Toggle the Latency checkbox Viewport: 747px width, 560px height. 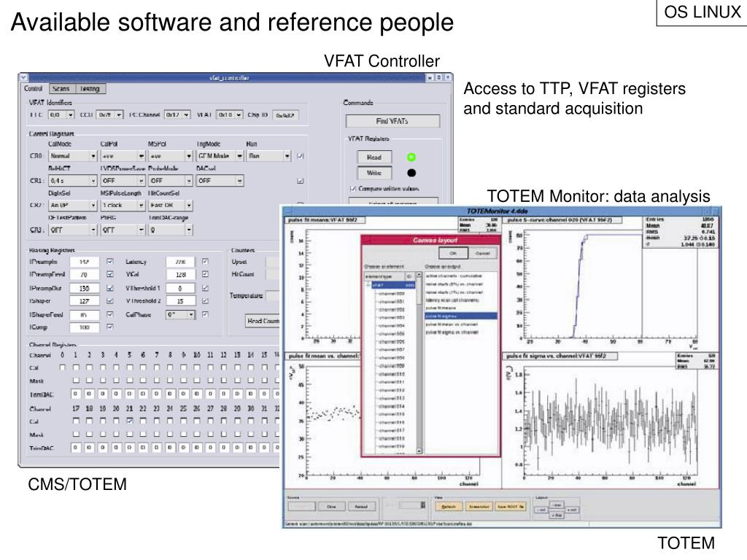[x=205, y=262]
